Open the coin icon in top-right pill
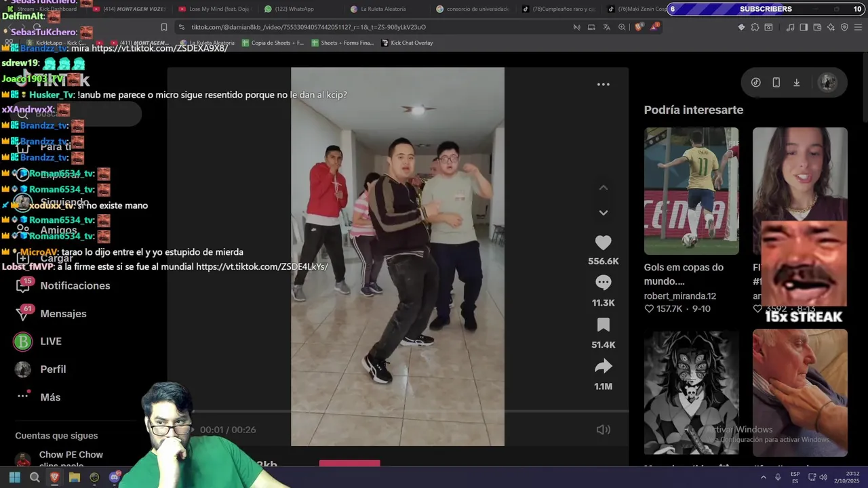 click(x=756, y=83)
